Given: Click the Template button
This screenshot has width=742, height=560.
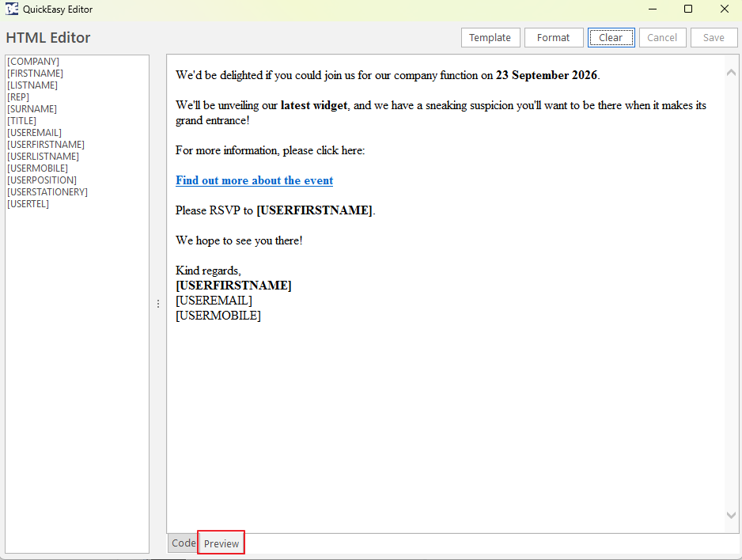Looking at the screenshot, I should click(x=490, y=38).
